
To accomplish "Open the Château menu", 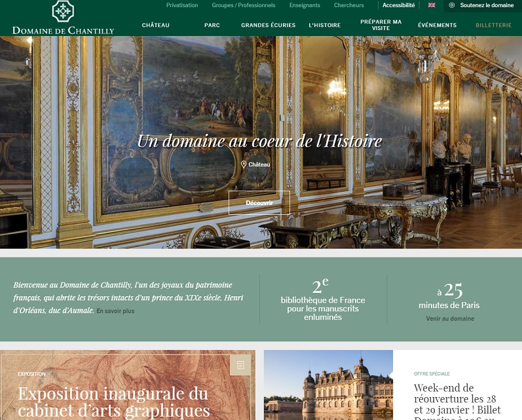I will point(155,25).
